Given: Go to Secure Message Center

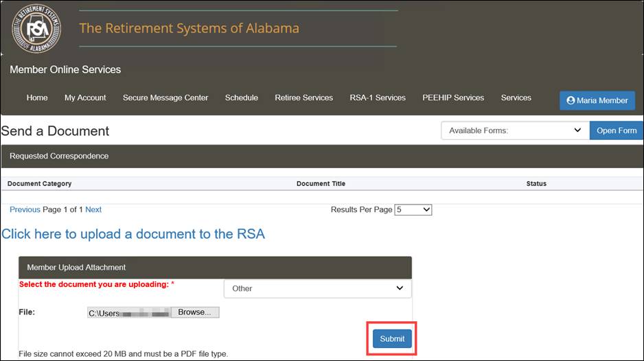Looking at the screenshot, I should [165, 97].
